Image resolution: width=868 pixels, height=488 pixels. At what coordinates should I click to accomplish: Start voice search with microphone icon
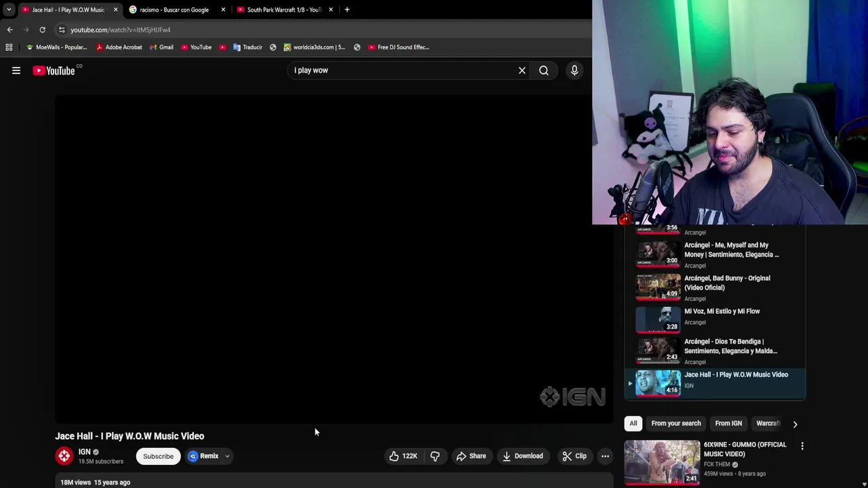coord(574,70)
